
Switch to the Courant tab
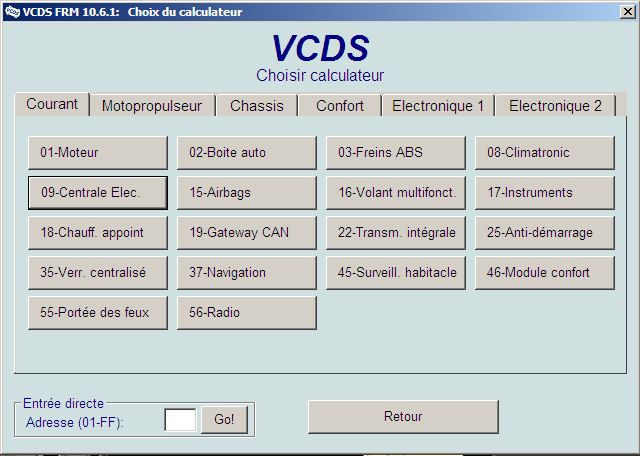pos(52,105)
